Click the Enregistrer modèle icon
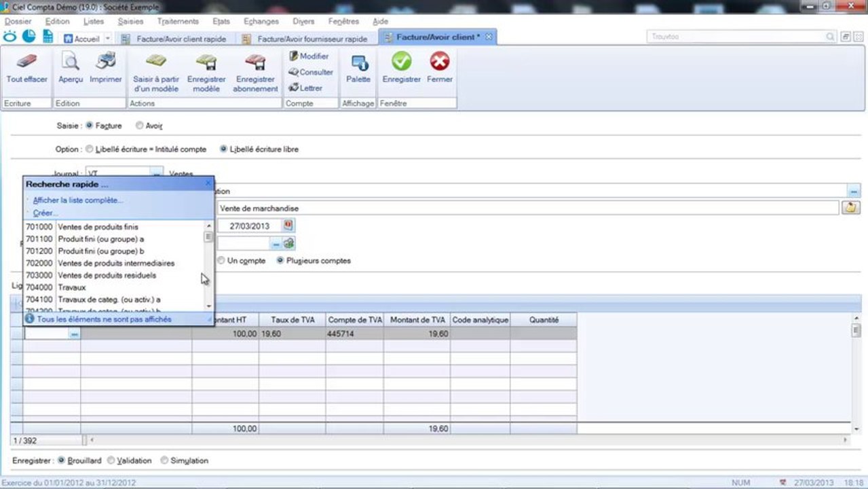 tap(206, 63)
